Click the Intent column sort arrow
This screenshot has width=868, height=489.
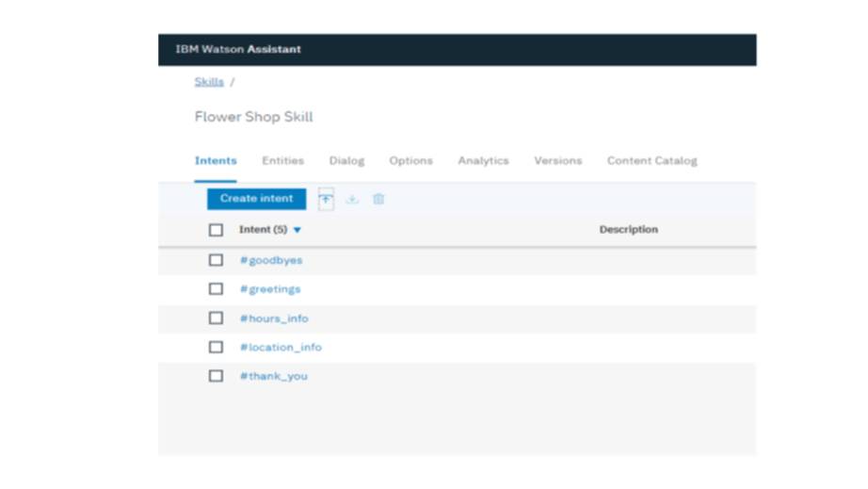coord(297,230)
